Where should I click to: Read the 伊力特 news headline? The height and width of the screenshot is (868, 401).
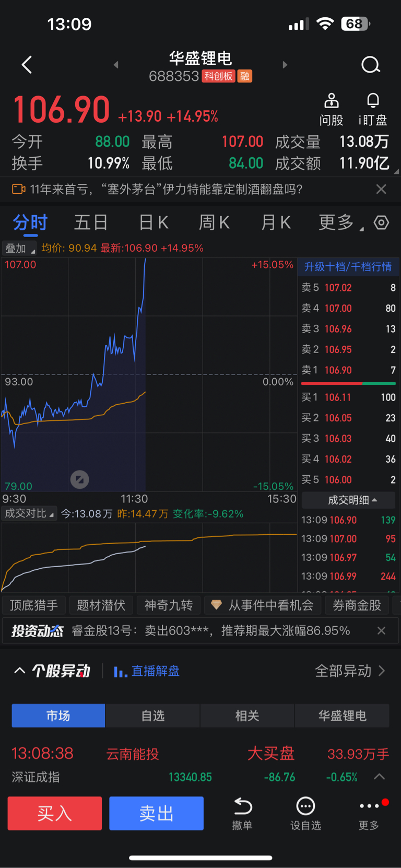(x=166, y=189)
